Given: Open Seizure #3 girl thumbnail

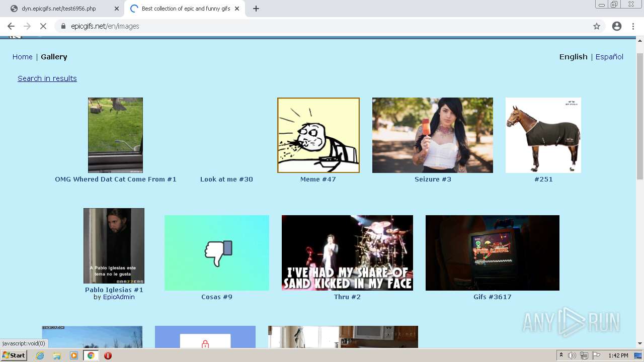Looking at the screenshot, I should point(433,135).
